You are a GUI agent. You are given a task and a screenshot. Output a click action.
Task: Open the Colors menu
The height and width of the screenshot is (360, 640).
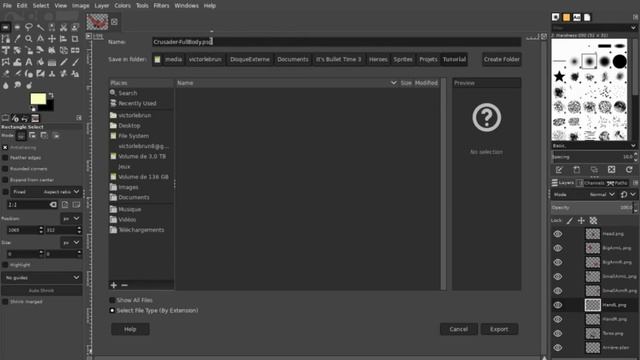point(122,6)
